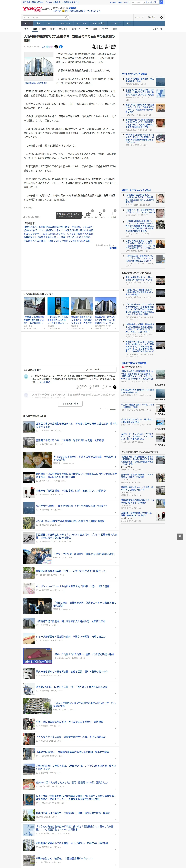The width and height of the screenshot is (186, 868).
Task: Select the 速報 navigation tab
Action: (x=38, y=24)
